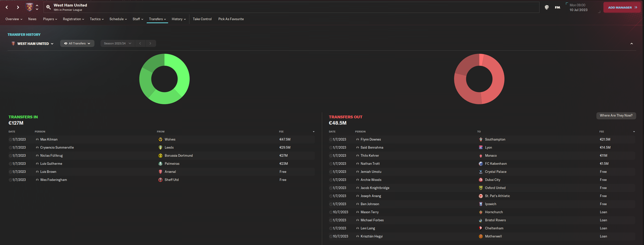Expand the Registration menu
This screenshot has height=245, width=644.
74,19
